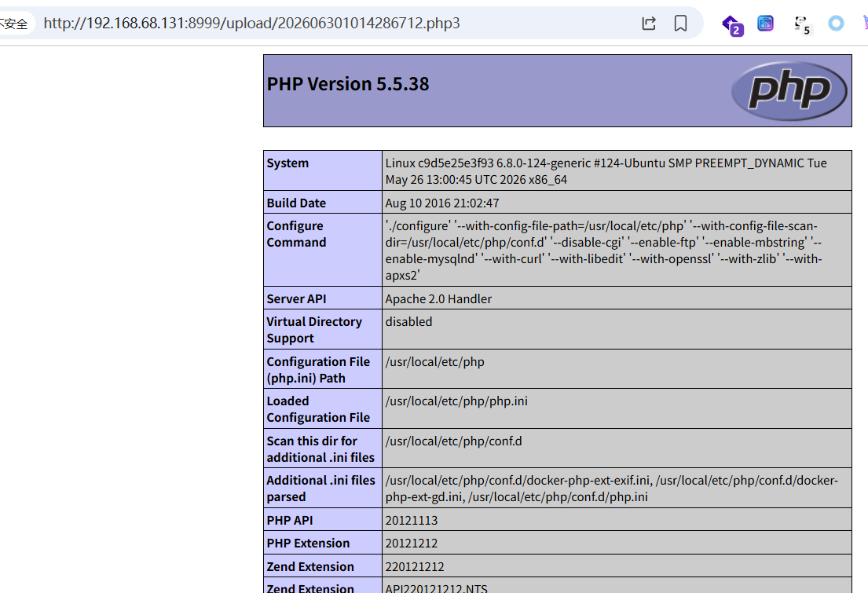The image size is (868, 593).
Task: Select the /usr/local/etc/php/php.ini value
Action: click(456, 401)
